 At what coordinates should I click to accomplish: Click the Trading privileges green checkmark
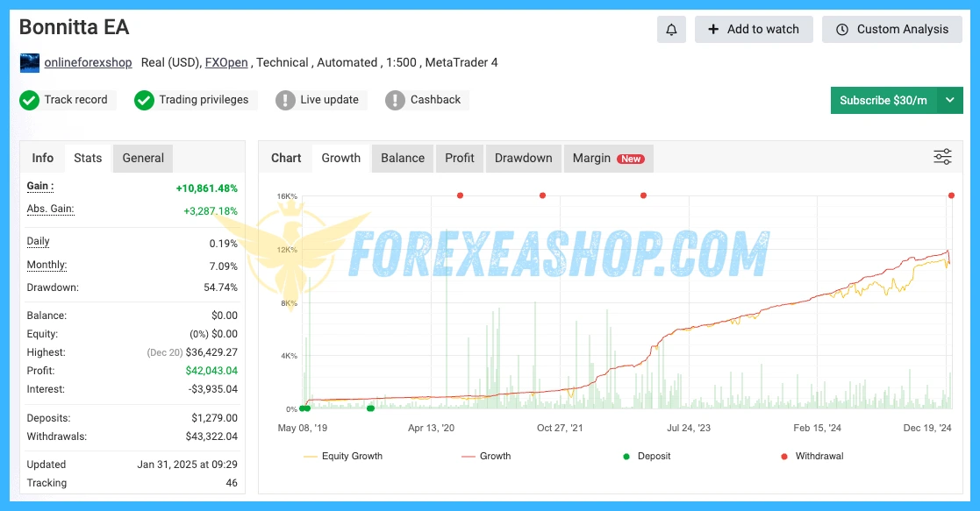[x=144, y=100]
